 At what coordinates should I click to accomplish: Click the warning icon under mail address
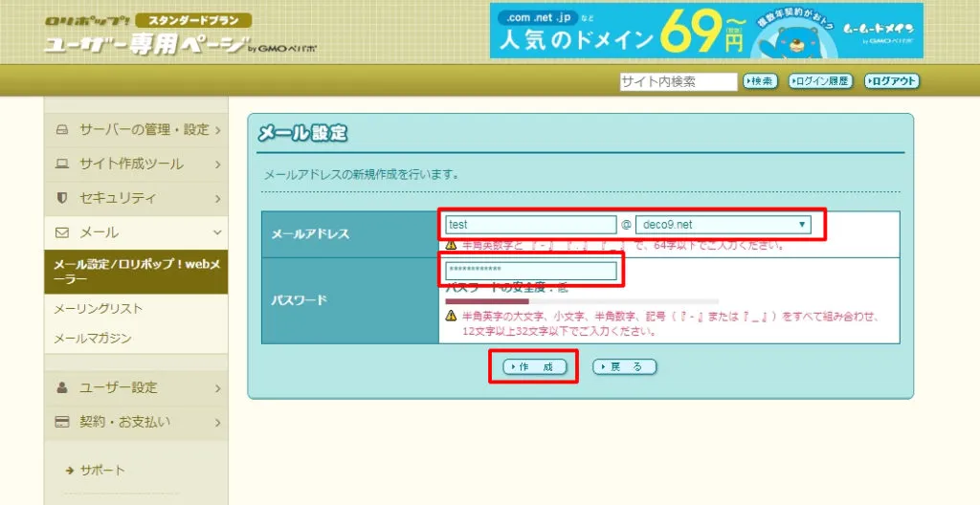click(x=451, y=245)
